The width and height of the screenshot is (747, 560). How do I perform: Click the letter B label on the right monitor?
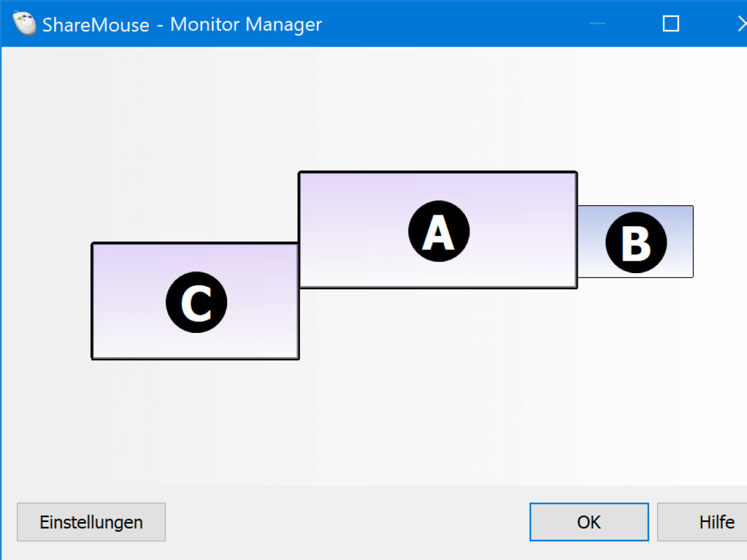click(635, 242)
